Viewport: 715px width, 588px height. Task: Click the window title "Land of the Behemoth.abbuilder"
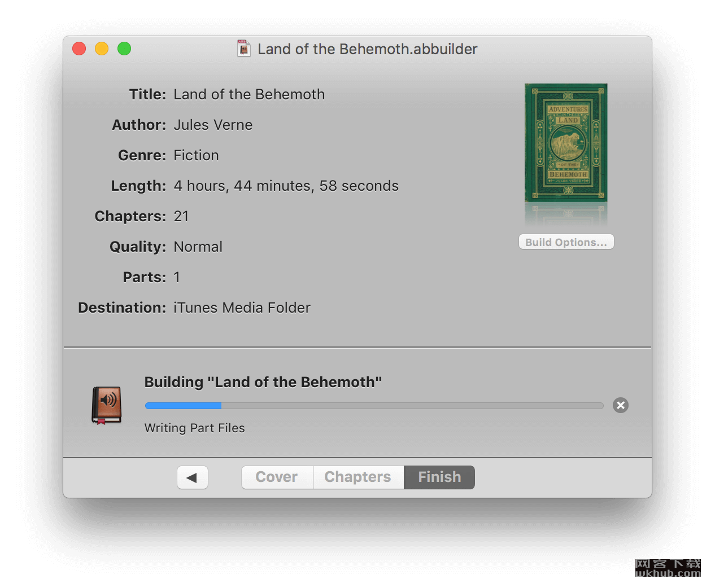click(x=368, y=49)
